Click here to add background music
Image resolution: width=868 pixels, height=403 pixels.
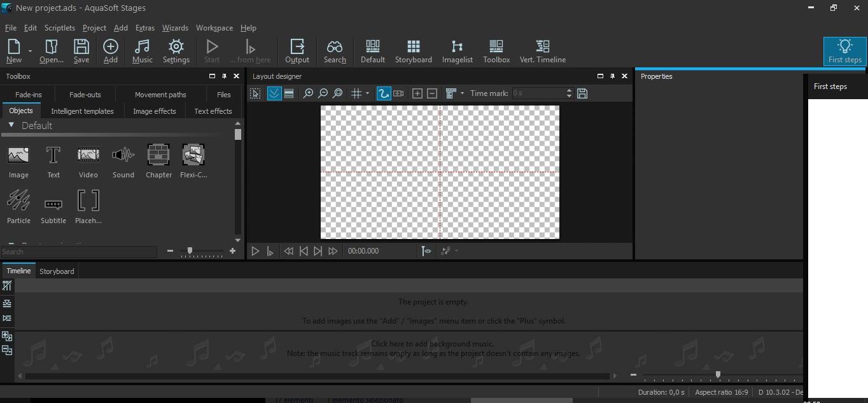[433, 344]
